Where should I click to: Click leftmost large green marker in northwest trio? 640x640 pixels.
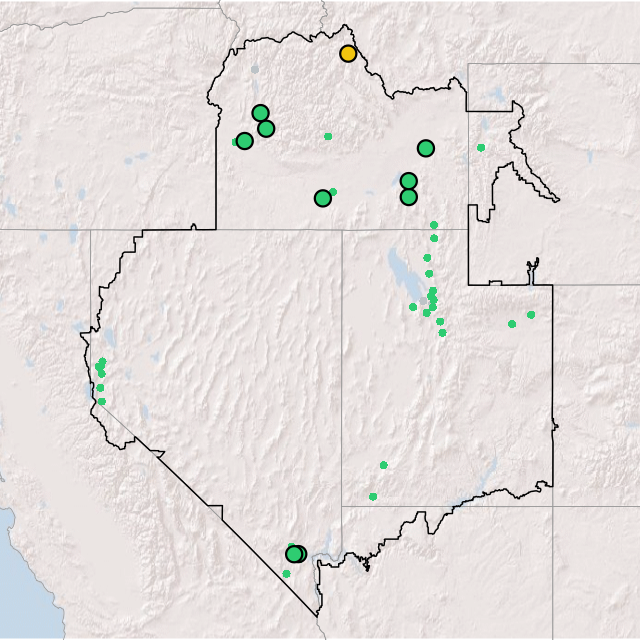[x=244, y=141]
